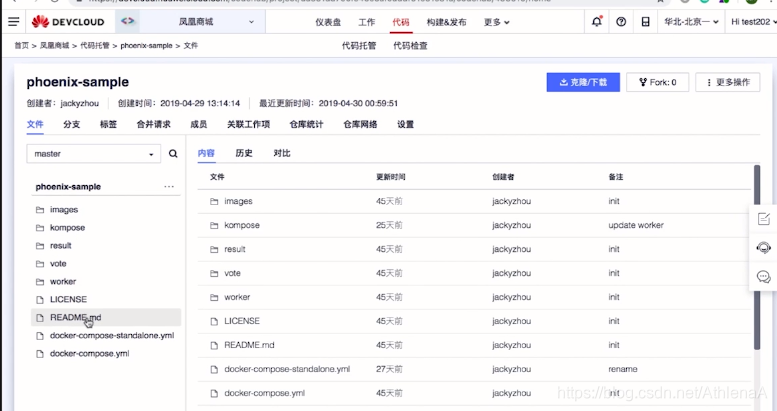Open 构建&发布 in top navigation
The image size is (777, 411).
pos(446,22)
